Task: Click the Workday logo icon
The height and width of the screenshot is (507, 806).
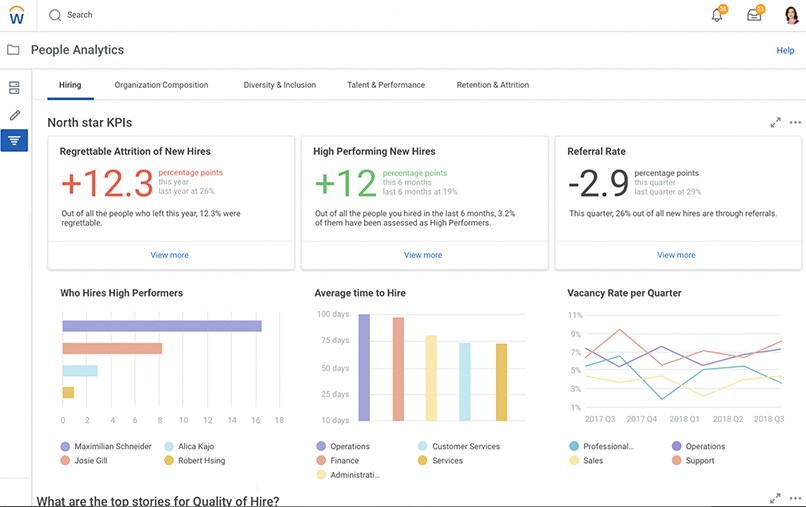Action: tap(16, 15)
